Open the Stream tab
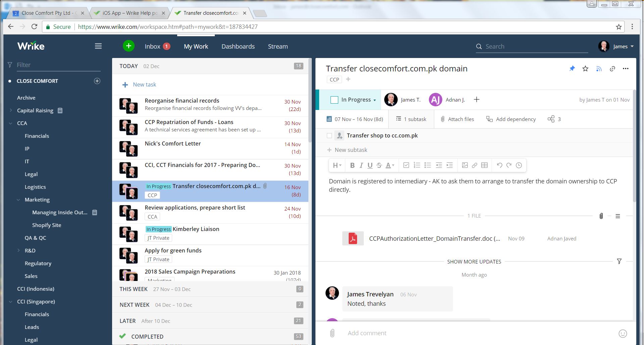This screenshot has width=644, height=345. [x=278, y=46]
